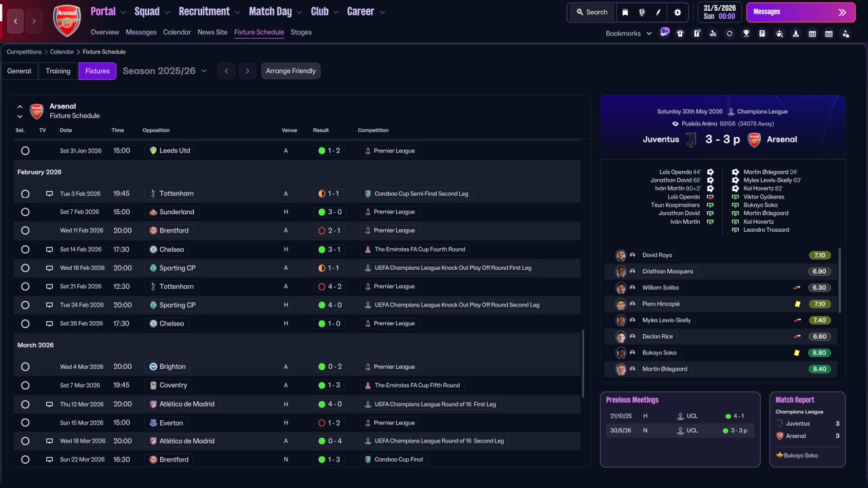This screenshot has height=488, width=868.
Task: Open the 21/10/25 previous meeting row
Action: [x=679, y=416]
